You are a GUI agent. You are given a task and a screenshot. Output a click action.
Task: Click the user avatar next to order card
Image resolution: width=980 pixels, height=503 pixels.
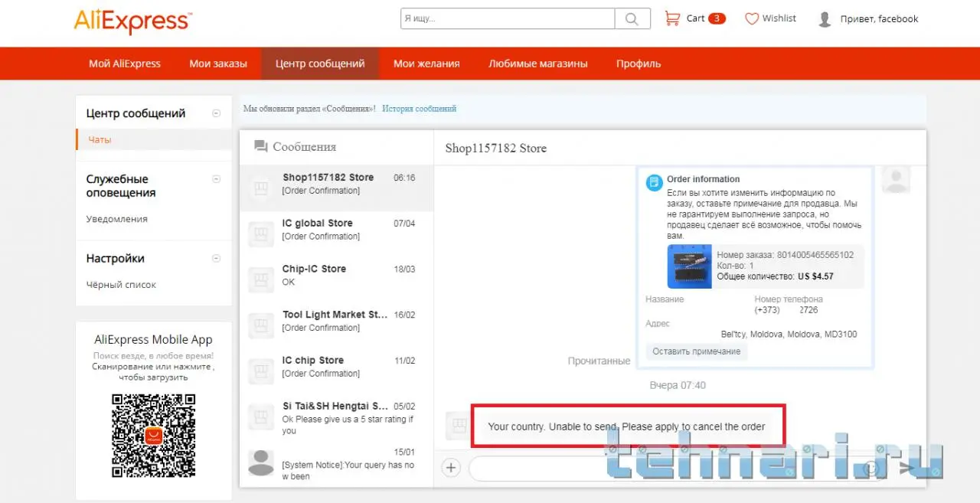point(896,180)
